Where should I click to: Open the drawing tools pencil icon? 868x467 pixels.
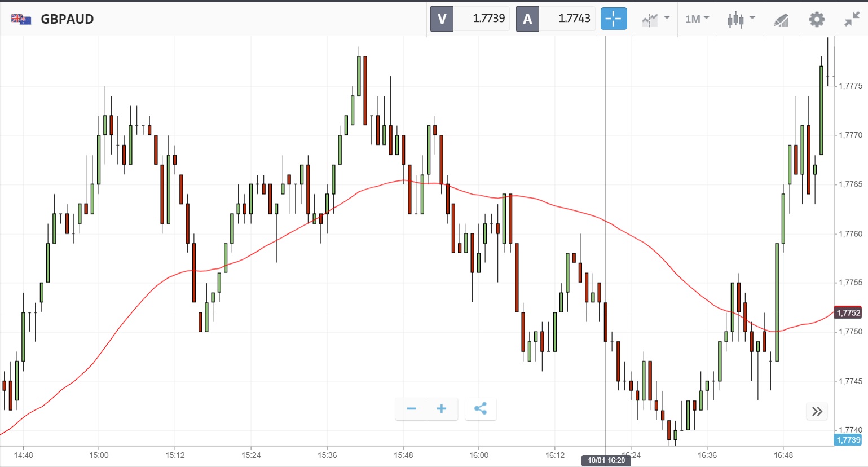click(x=781, y=20)
